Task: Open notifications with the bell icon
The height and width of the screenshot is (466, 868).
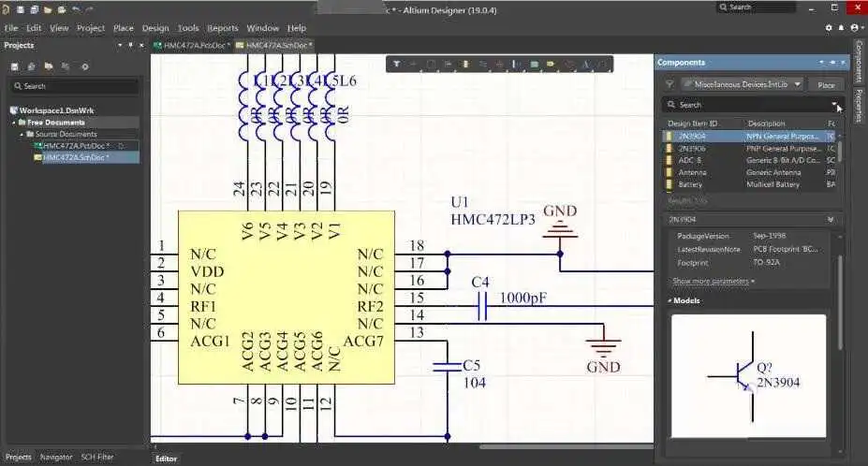Action: click(x=842, y=28)
